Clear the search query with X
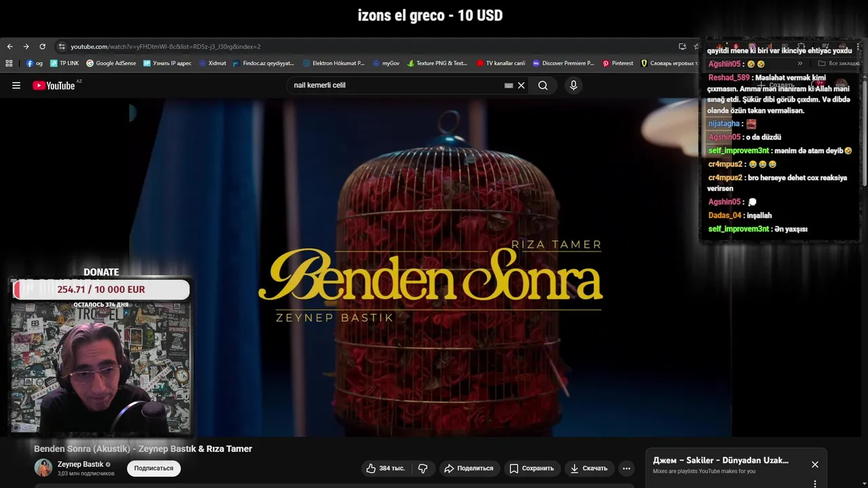 (x=521, y=85)
